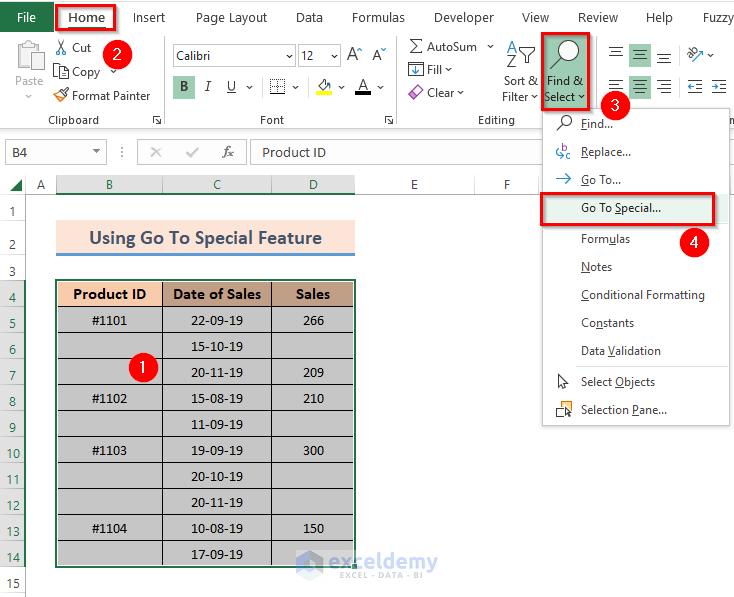Viewport: 734px width, 597px height.
Task: Click the font color A icon
Action: pyautogui.click(x=363, y=87)
